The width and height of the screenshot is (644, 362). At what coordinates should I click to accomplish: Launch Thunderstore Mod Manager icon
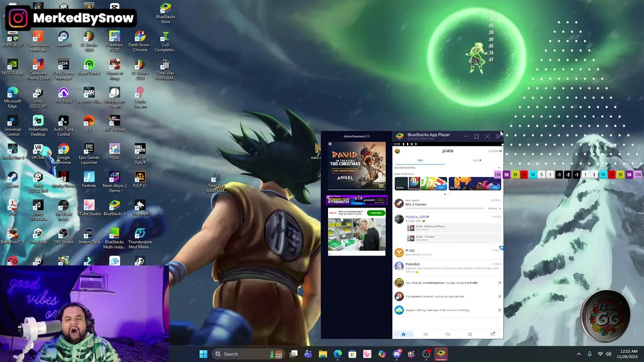pos(140,239)
